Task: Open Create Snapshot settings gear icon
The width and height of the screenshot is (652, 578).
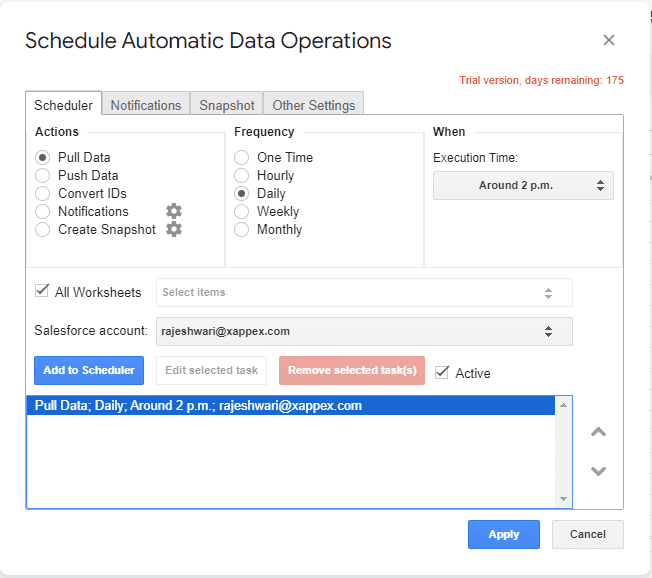Action: pyautogui.click(x=174, y=229)
